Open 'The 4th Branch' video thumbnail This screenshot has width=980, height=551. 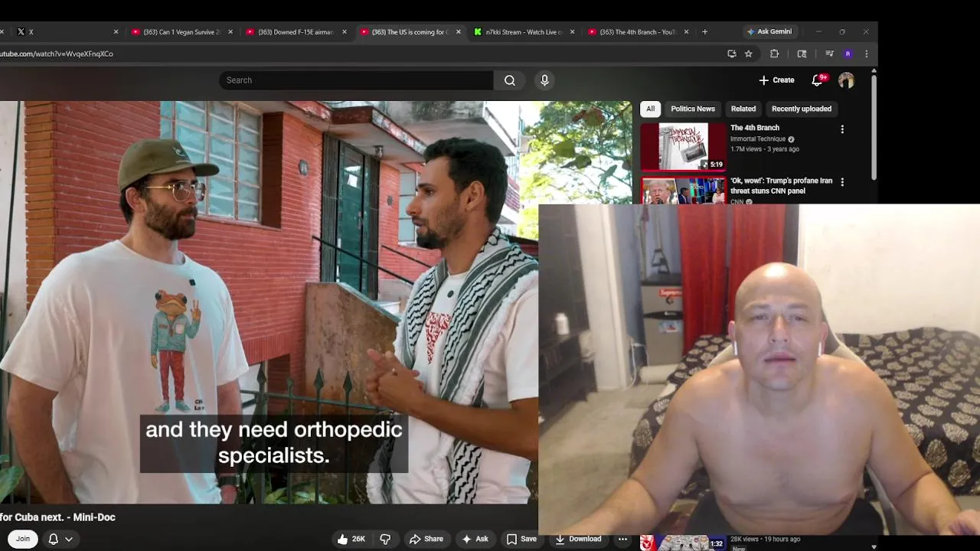coord(683,147)
